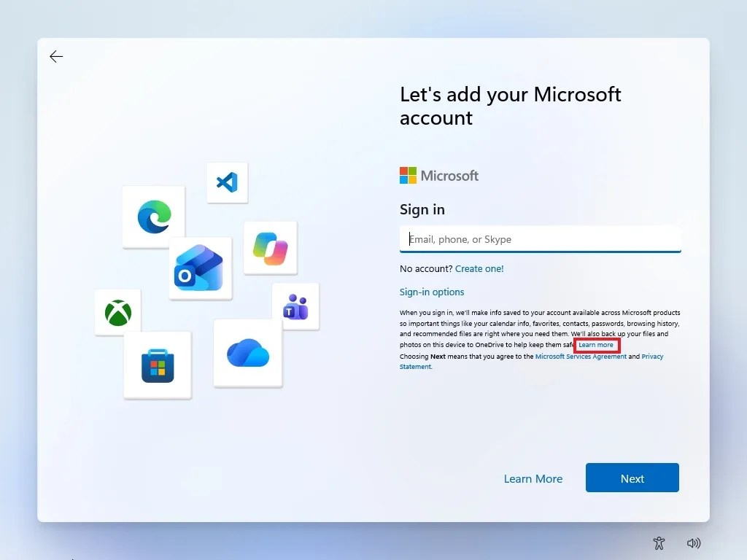Click the Microsoft Teams icon tile
Screen dimensions: 747x560
point(295,306)
